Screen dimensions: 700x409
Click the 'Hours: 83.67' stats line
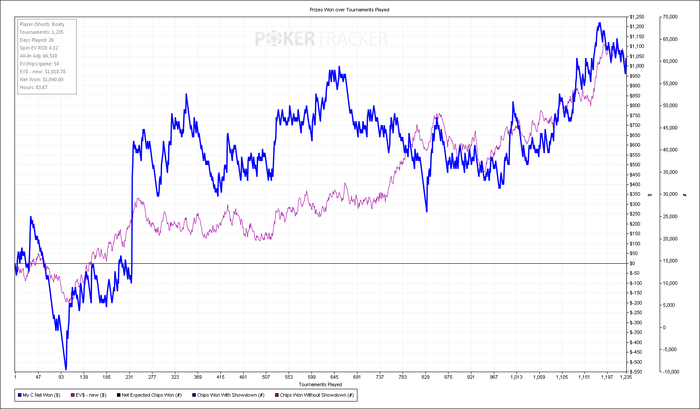click(x=33, y=88)
